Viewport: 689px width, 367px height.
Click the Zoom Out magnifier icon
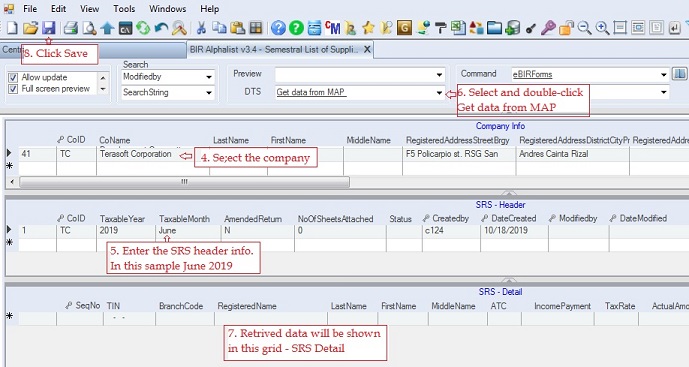pyautogui.click(x=584, y=29)
